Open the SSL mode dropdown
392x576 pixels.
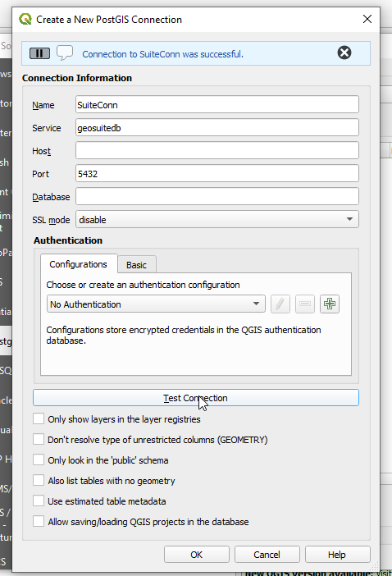tap(217, 220)
